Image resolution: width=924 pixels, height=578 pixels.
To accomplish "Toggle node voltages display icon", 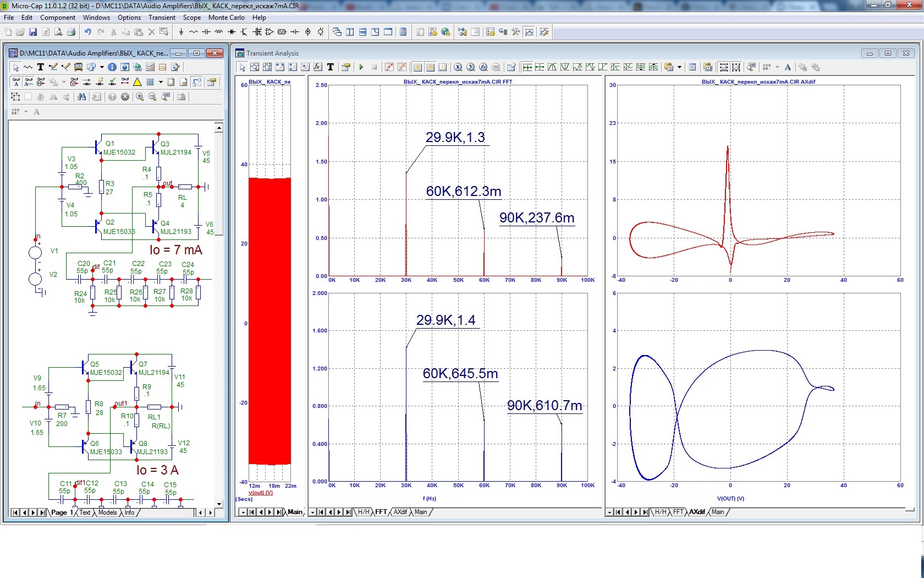I will pyautogui.click(x=74, y=82).
